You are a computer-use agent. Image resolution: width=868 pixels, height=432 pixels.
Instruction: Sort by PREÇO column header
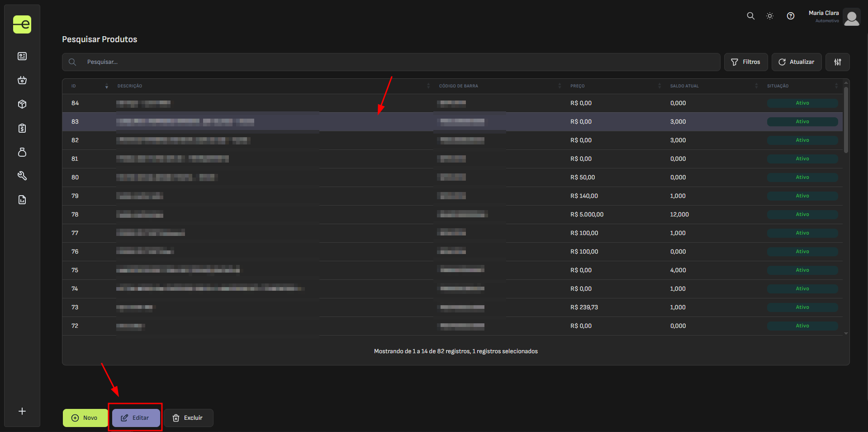pyautogui.click(x=578, y=86)
